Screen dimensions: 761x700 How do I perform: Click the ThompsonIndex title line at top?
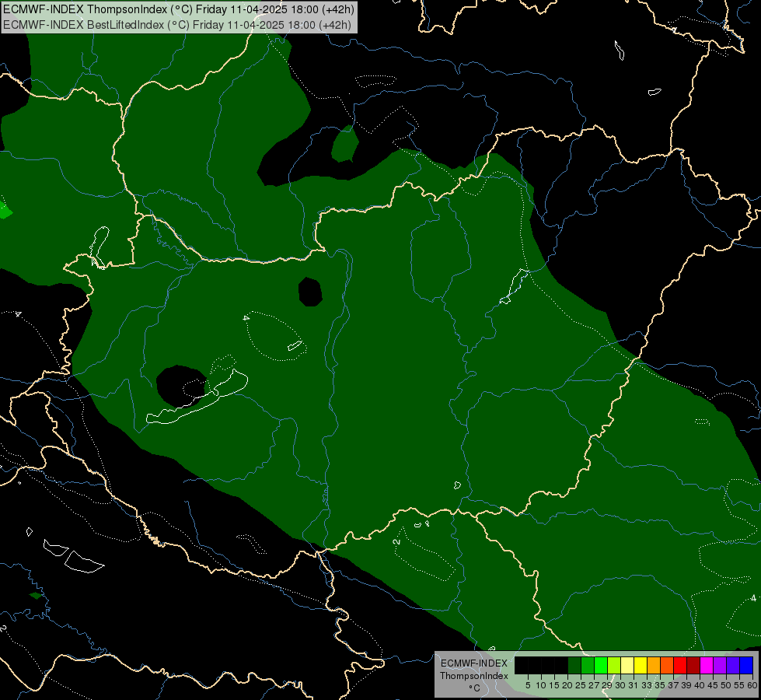tap(179, 9)
